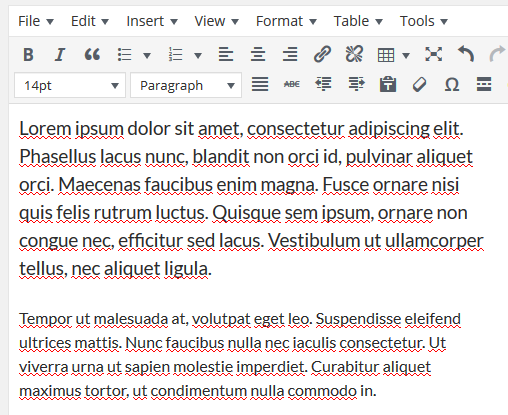Open the Insert menu
Image resolution: width=508 pixels, height=415 pixels.
(x=152, y=21)
